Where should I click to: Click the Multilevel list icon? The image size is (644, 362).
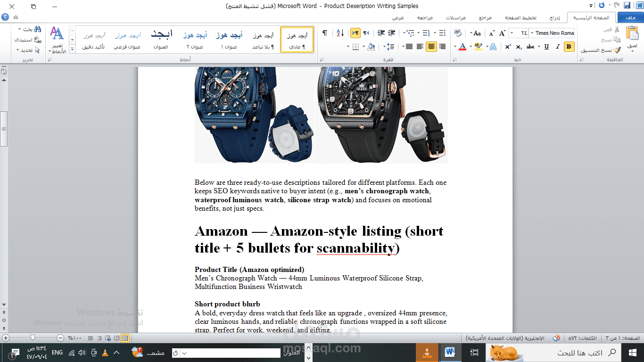pos(409,33)
